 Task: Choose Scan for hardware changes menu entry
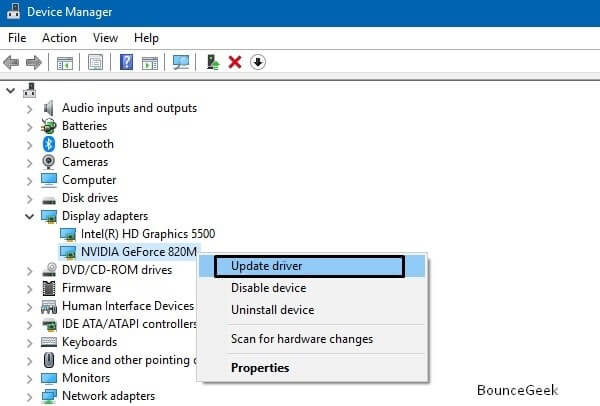coord(312,339)
